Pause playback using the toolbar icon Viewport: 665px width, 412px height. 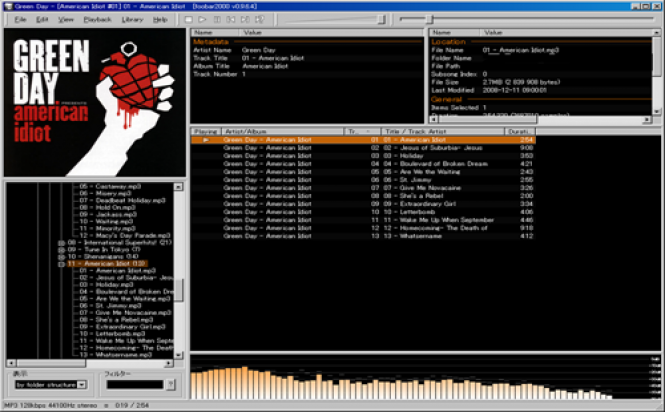tap(217, 20)
